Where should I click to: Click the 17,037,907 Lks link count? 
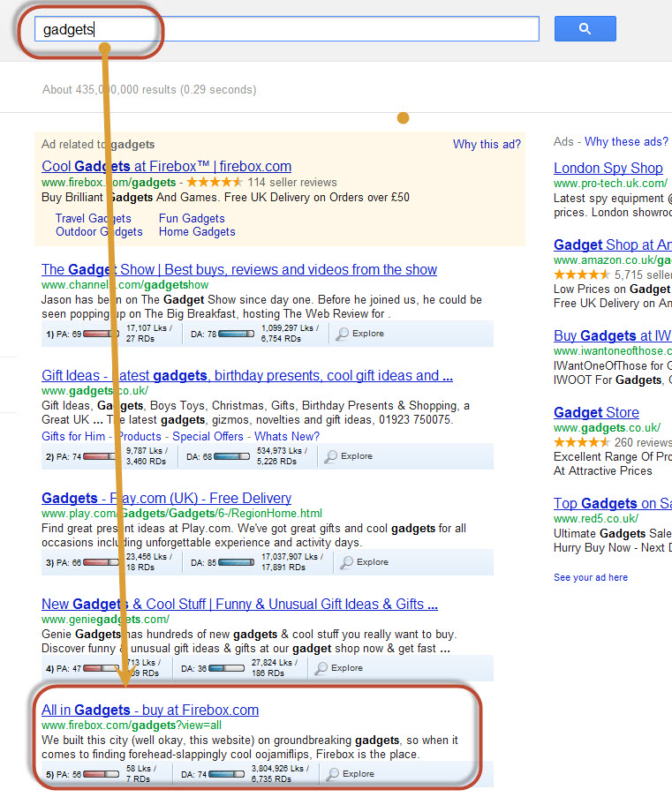[x=292, y=557]
